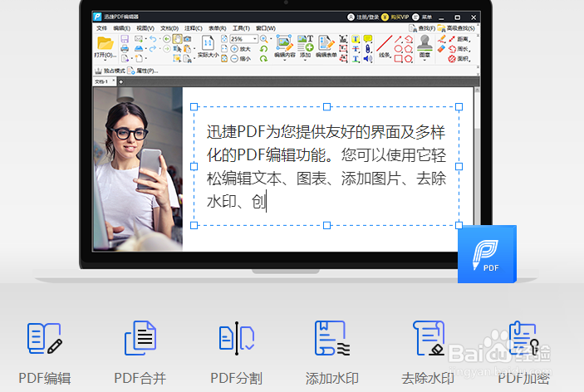Click the 添加水印 feature icon
Screen dimensions: 584x392
pyautogui.click(x=332, y=338)
